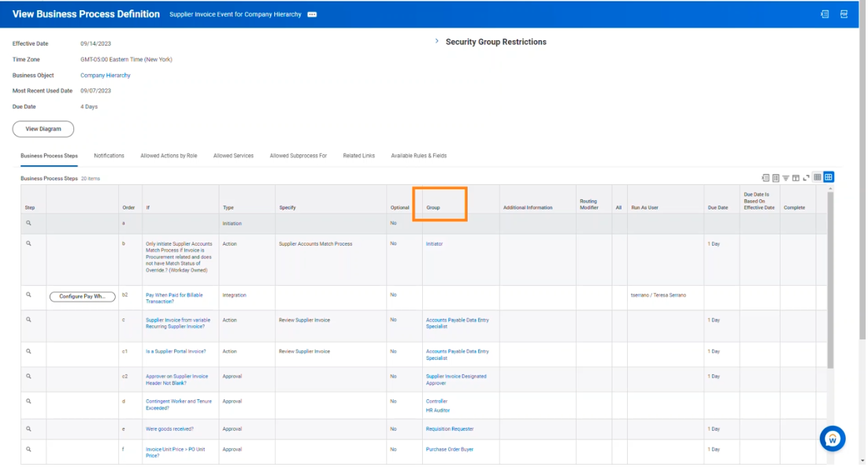
Task: Expand table to fullscreen view
Action: coord(806,178)
